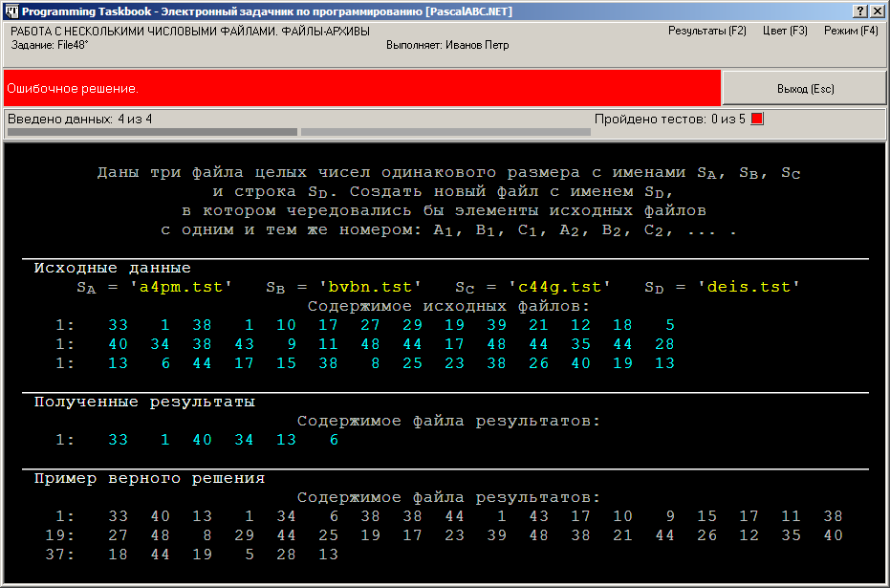The width and height of the screenshot is (890, 588).
Task: Close the Programming Taskbook window
Action: [x=877, y=11]
